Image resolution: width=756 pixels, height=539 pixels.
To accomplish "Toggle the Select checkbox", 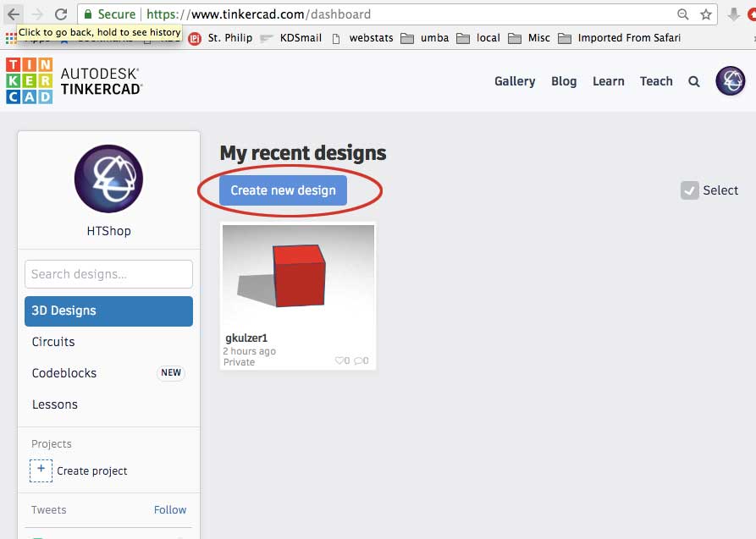I will pyautogui.click(x=689, y=190).
